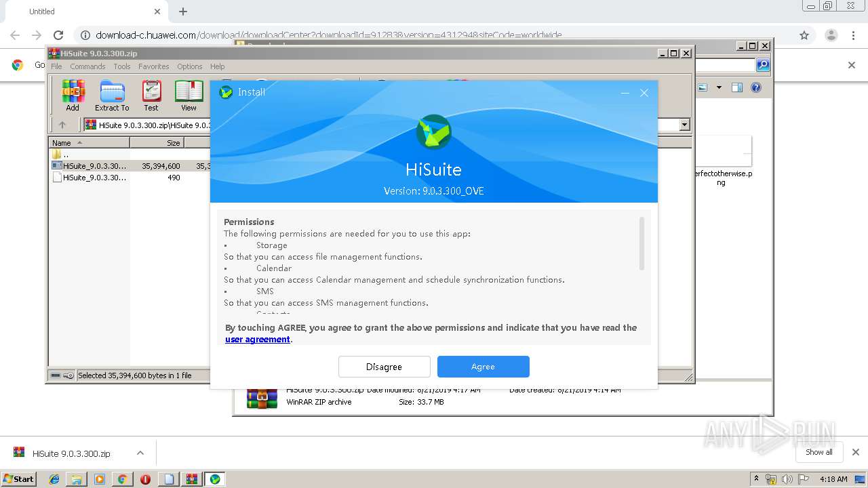Viewport: 868px width, 488px height.
Task: Click HiSuite logo in Install title bar
Action: [x=226, y=91]
